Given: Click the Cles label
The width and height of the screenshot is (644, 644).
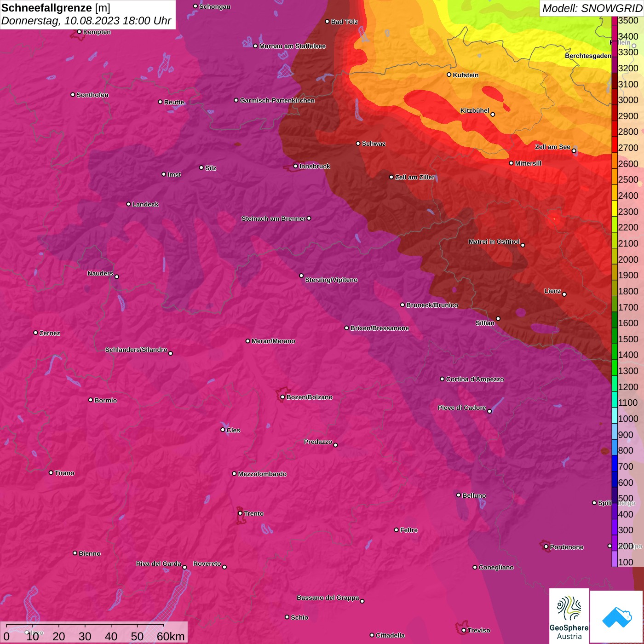Looking at the screenshot, I should (233, 430).
